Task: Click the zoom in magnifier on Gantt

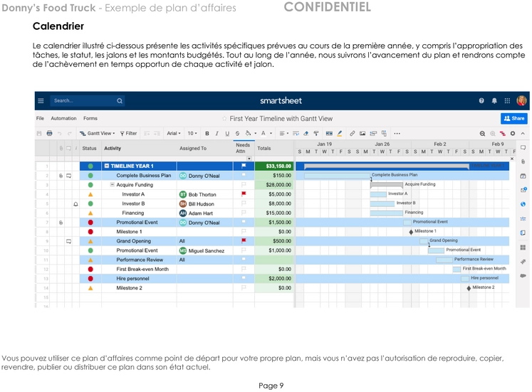Action: tap(493, 134)
